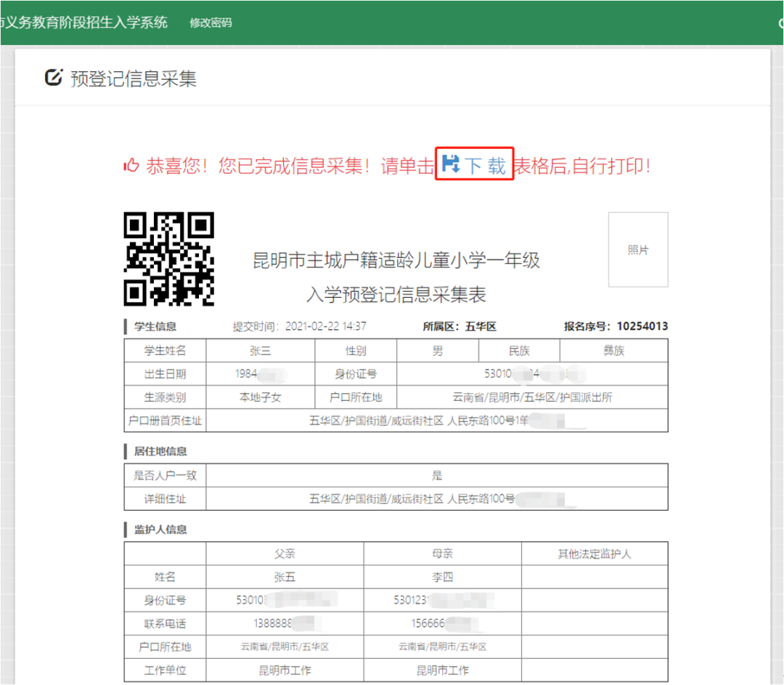
Task: Click the thumbs-up icon before the congratulations message
Action: coord(132,165)
